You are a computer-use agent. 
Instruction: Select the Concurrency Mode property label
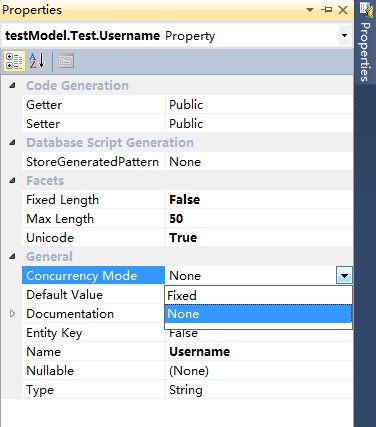click(x=93, y=276)
